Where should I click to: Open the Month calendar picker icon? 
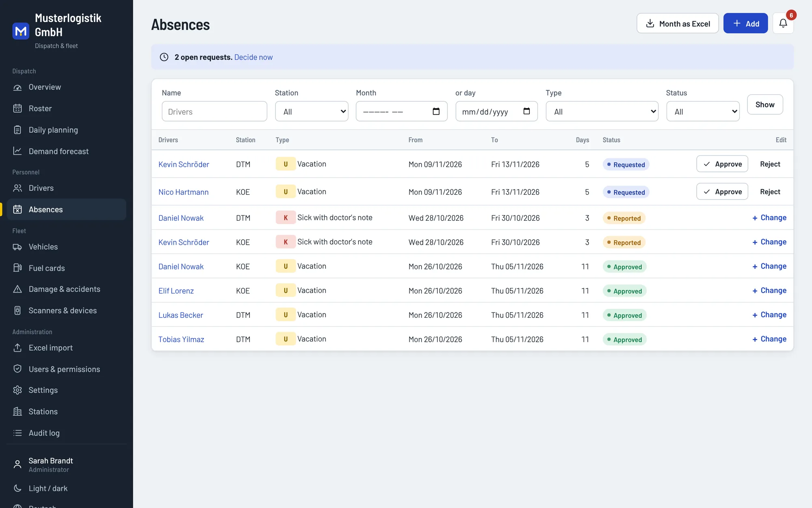tap(436, 111)
